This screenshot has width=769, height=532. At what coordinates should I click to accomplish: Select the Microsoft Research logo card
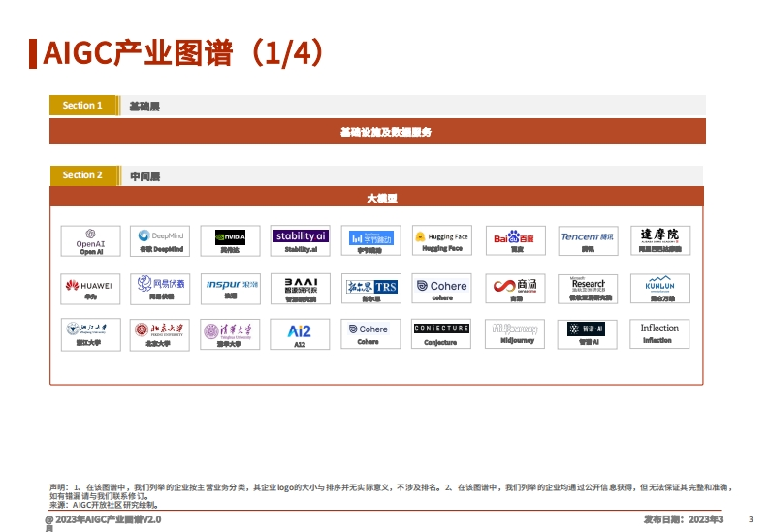pyautogui.click(x=588, y=289)
